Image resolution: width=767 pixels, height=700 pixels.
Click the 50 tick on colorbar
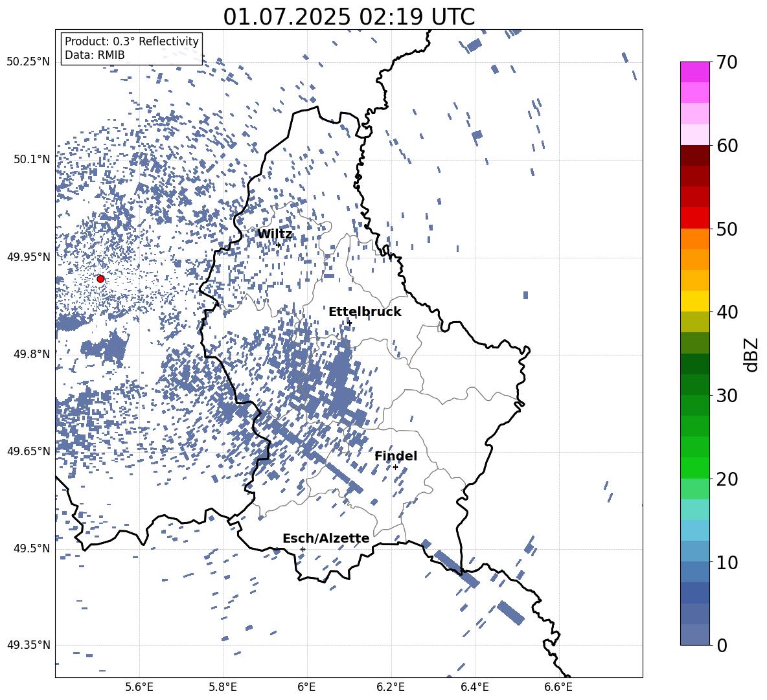tap(727, 229)
